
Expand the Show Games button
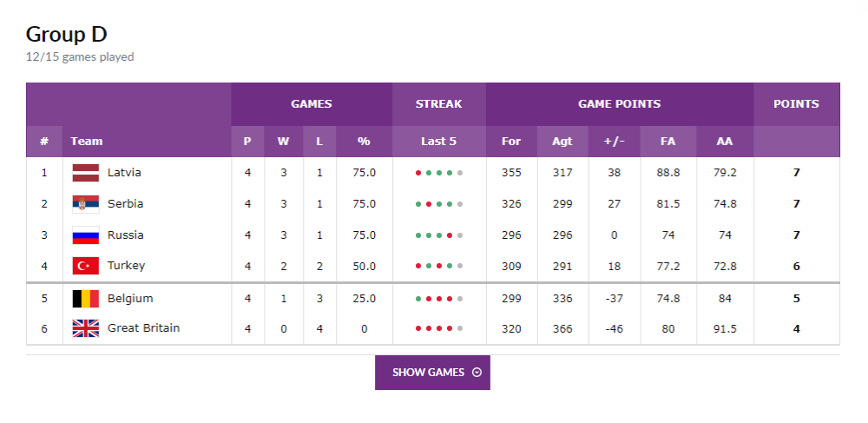click(432, 373)
